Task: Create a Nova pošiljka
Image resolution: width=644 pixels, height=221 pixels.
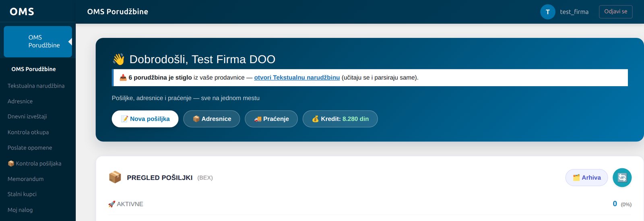Action: coord(145,119)
